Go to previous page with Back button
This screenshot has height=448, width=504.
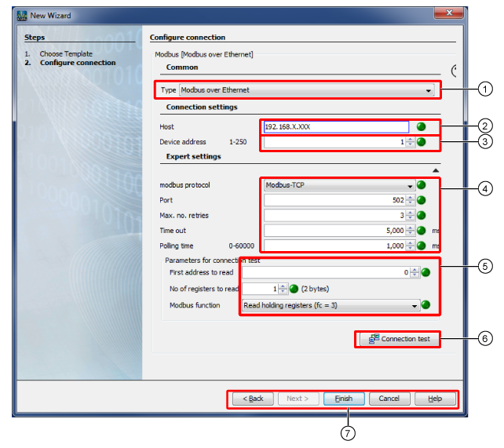point(252,399)
